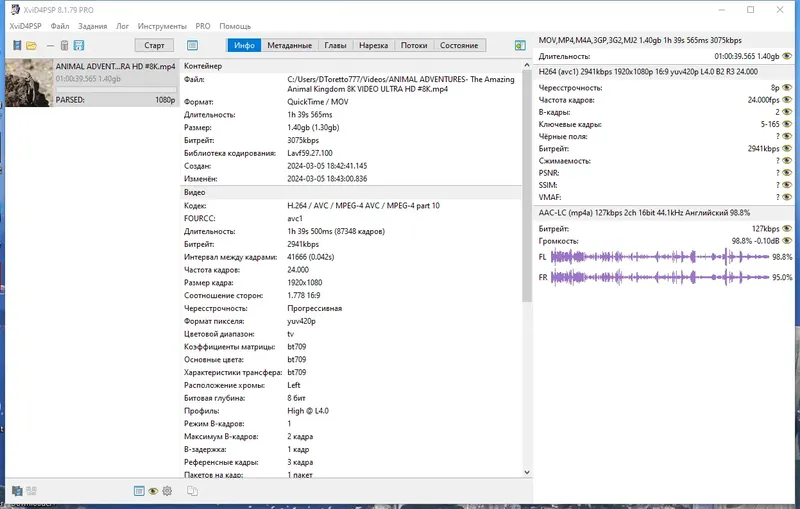Open the yellow folder icon in toolbar
This screenshot has width=800, height=509.
click(x=32, y=46)
